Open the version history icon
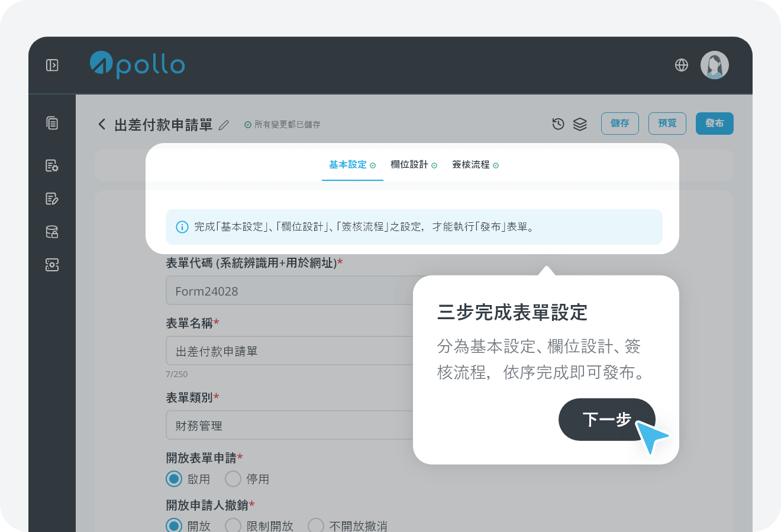 [558, 124]
